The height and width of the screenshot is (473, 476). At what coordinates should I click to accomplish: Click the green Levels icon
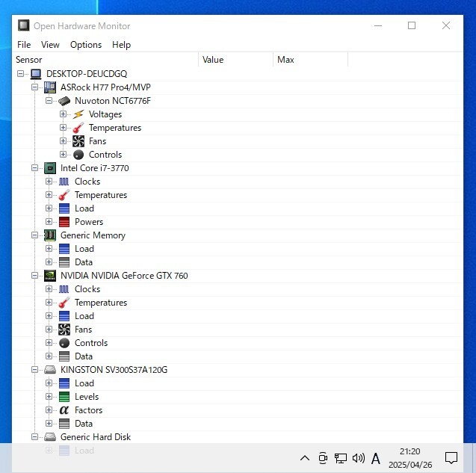[64, 397]
